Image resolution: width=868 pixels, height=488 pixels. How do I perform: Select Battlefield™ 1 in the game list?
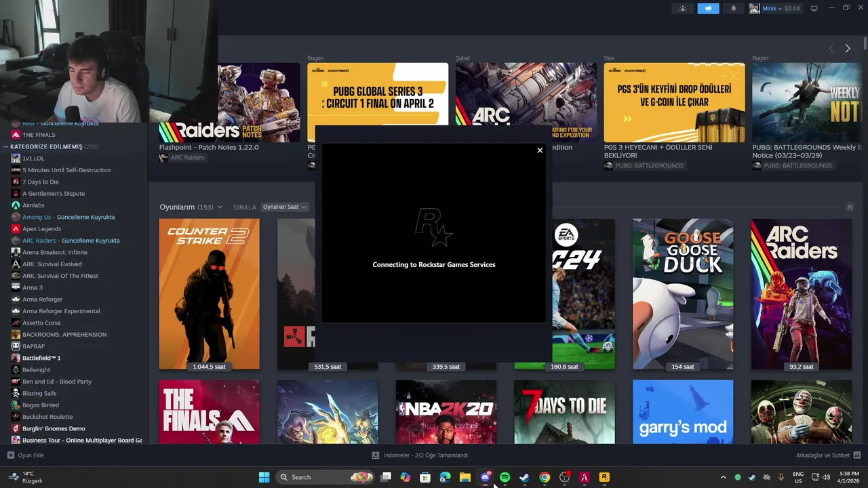pyautogui.click(x=41, y=358)
